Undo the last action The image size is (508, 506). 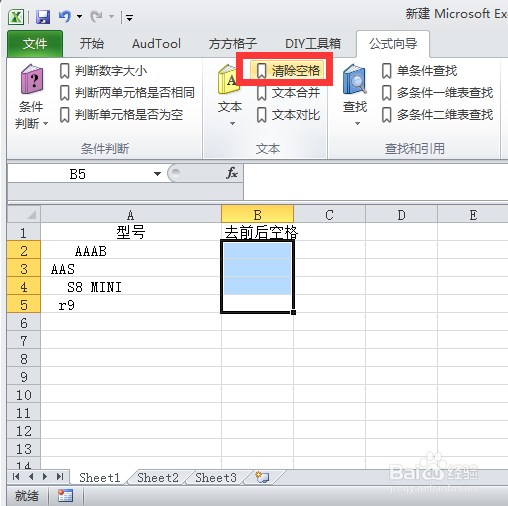(x=65, y=16)
